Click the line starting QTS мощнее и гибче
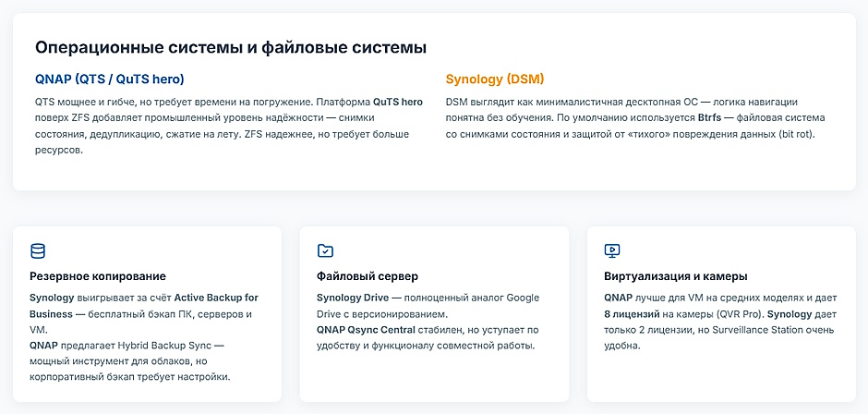The height and width of the screenshot is (414, 868). (229, 103)
